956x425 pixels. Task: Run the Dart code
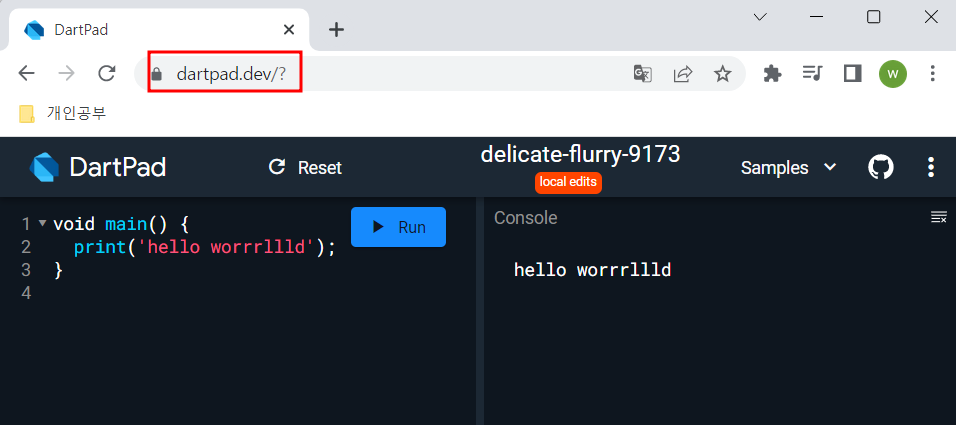click(398, 227)
